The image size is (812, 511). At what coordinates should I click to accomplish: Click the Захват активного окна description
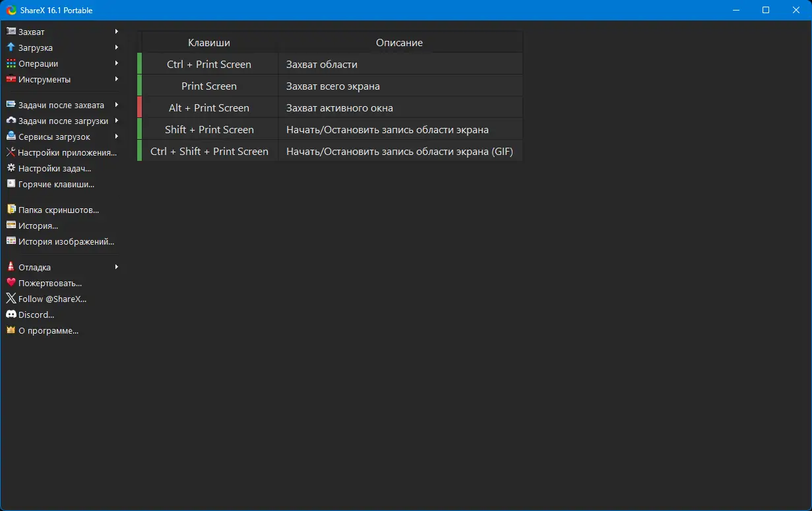[x=400, y=107]
